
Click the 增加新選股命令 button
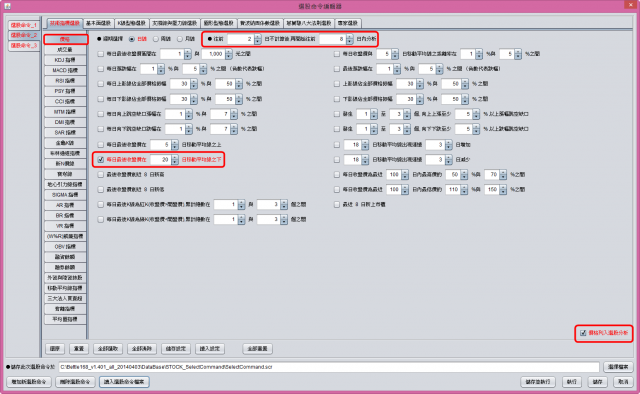click(x=29, y=382)
